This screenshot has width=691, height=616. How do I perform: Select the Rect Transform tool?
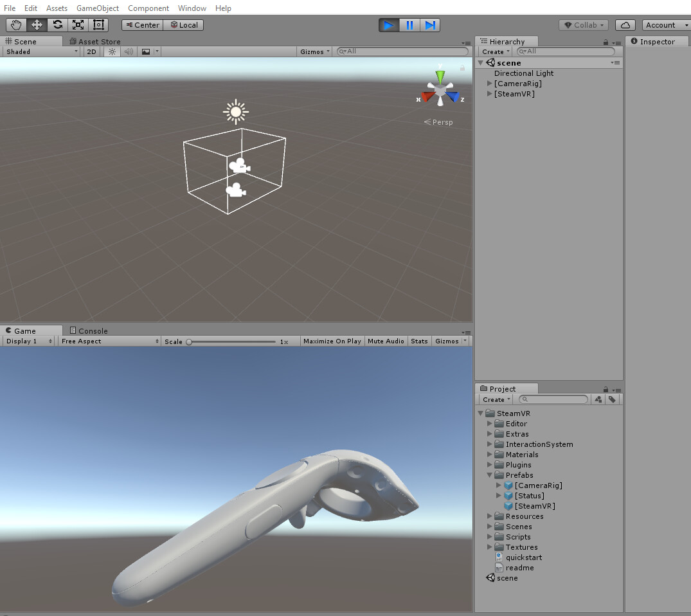[x=98, y=24]
